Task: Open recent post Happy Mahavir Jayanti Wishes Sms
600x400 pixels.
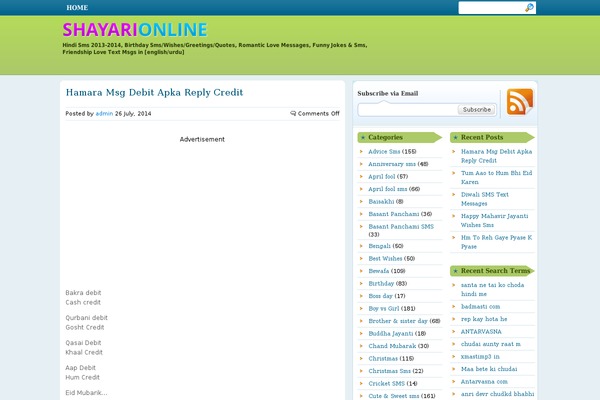Action: pyautogui.click(x=494, y=220)
